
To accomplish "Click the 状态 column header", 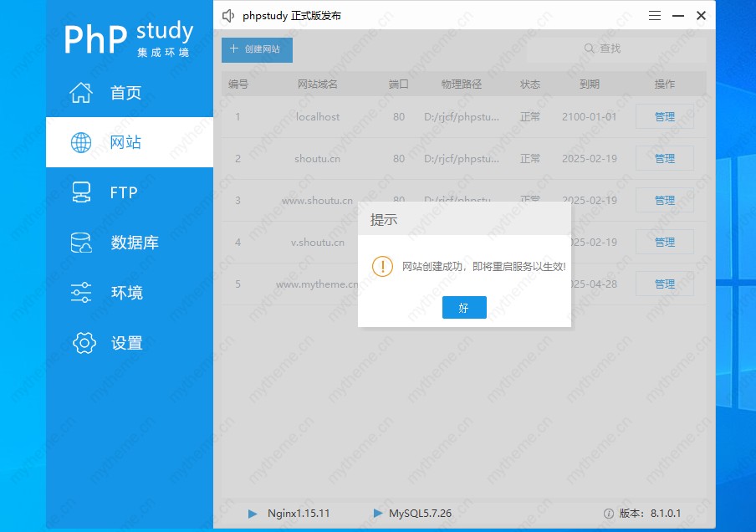I will [x=530, y=84].
